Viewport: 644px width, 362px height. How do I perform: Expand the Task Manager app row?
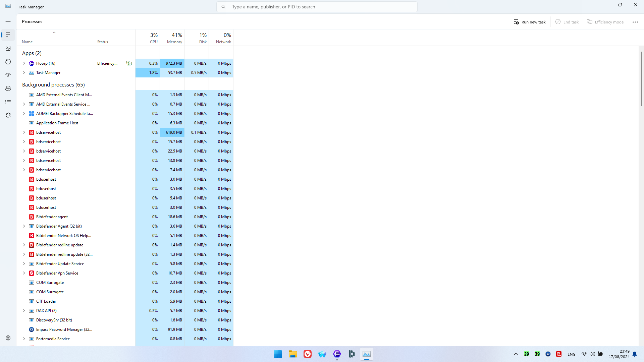pos(24,73)
